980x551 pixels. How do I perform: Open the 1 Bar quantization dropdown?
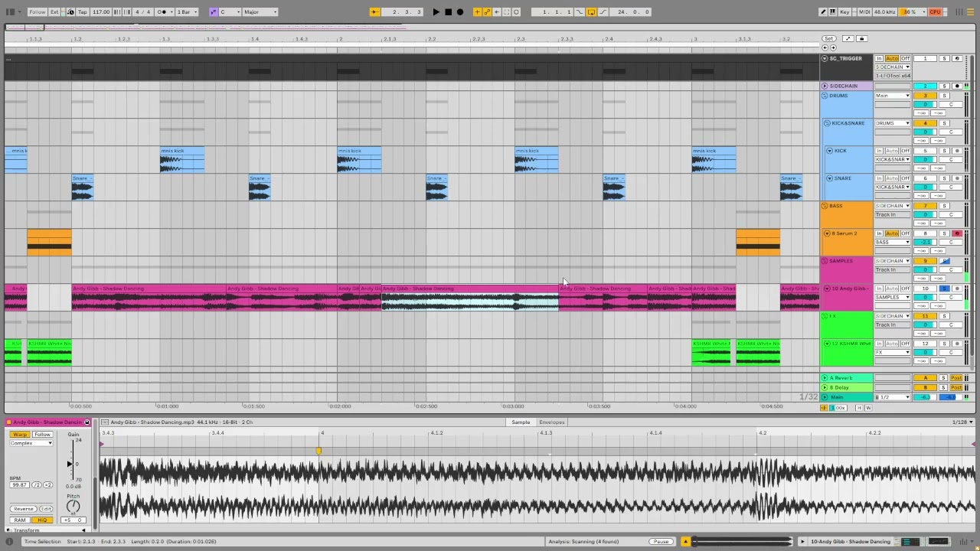point(188,11)
